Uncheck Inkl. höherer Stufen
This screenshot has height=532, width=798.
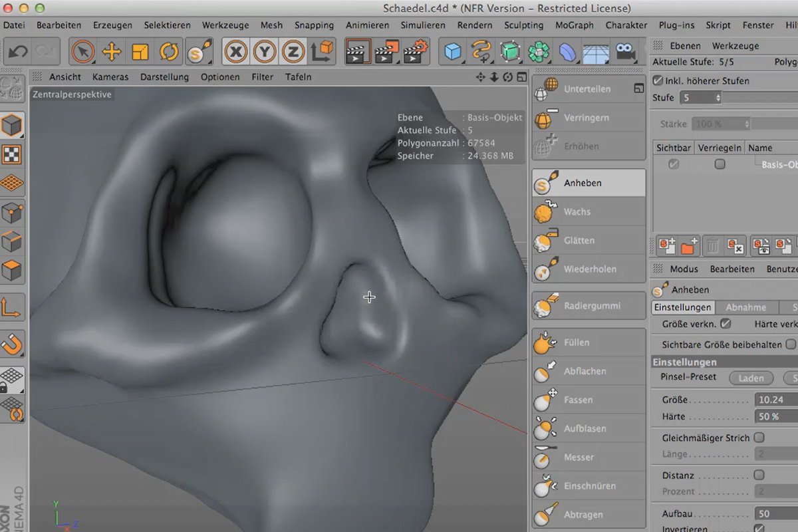pyautogui.click(x=658, y=80)
